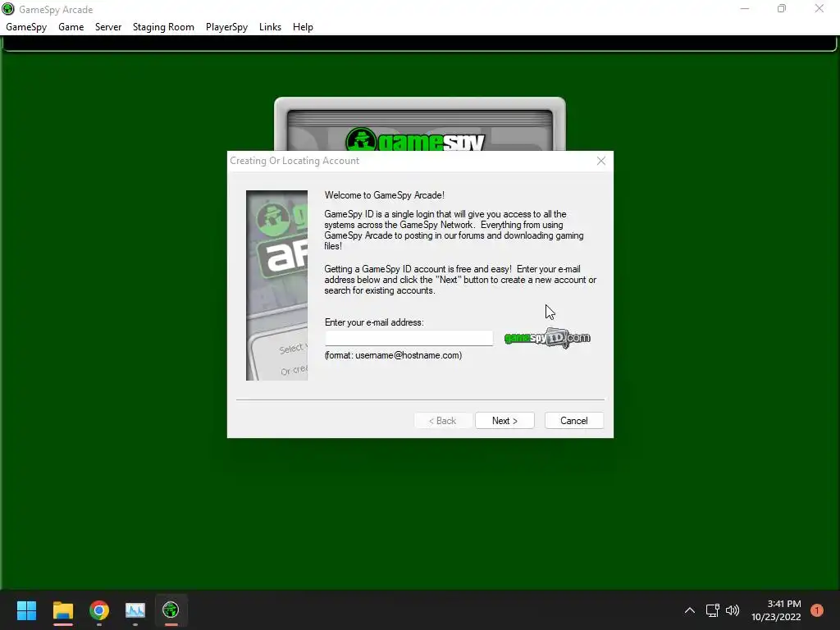The width and height of the screenshot is (840, 630).
Task: Open the Server menu
Action: coord(108,27)
